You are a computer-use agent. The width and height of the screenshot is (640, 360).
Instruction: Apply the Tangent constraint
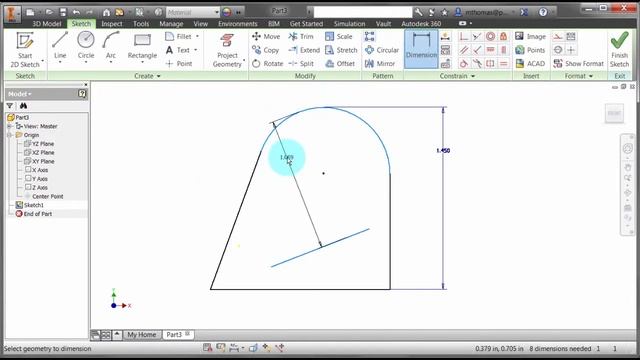click(x=464, y=63)
